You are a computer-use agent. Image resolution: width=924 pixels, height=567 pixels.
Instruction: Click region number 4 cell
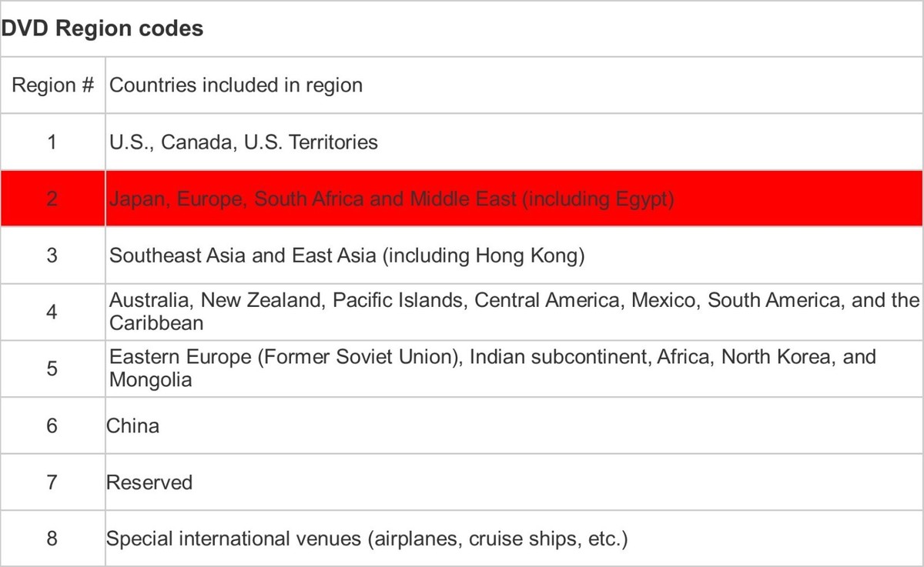(52, 312)
